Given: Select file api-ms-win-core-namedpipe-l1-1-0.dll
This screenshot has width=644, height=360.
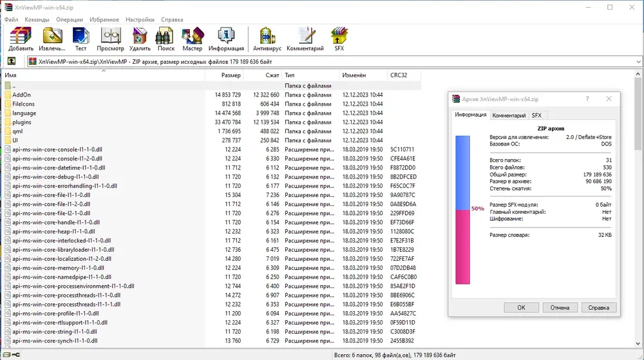Looking at the screenshot, I should point(62,277).
